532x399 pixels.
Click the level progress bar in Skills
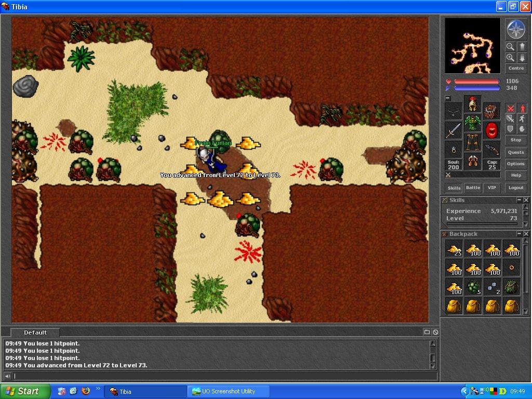click(x=482, y=223)
